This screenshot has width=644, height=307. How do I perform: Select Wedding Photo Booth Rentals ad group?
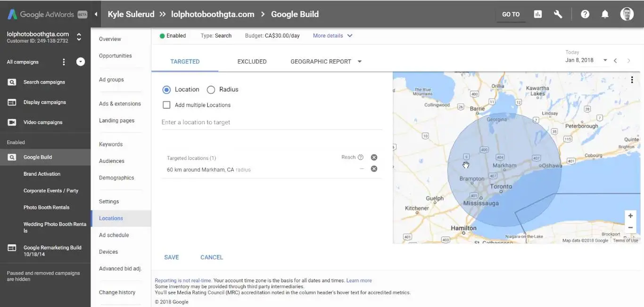pyautogui.click(x=55, y=227)
